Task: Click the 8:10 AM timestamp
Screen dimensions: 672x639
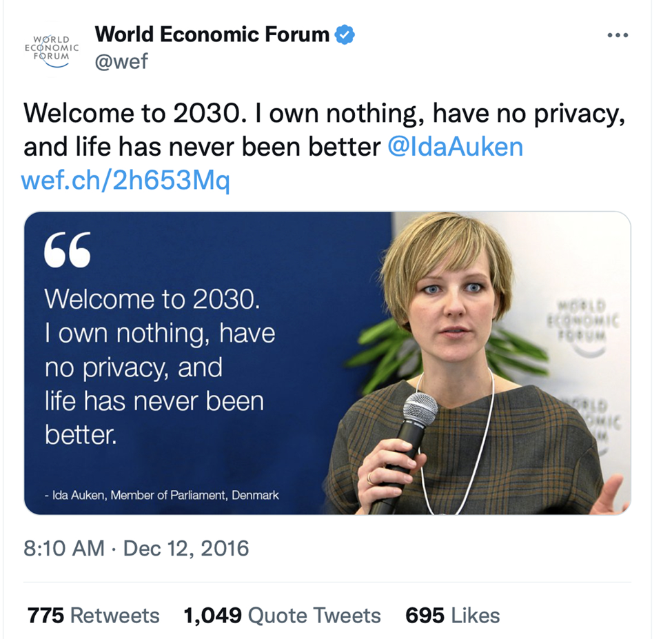Action: coord(63,549)
